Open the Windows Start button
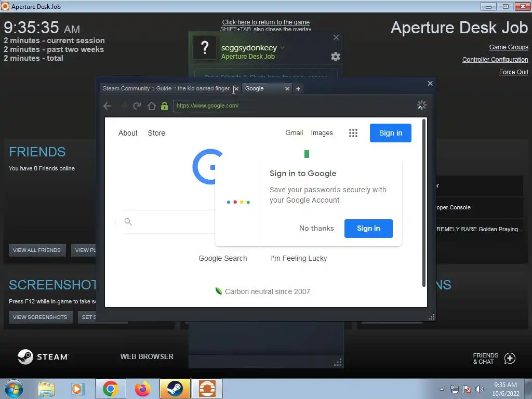Viewport: 532px width, 399px height. tap(14, 389)
